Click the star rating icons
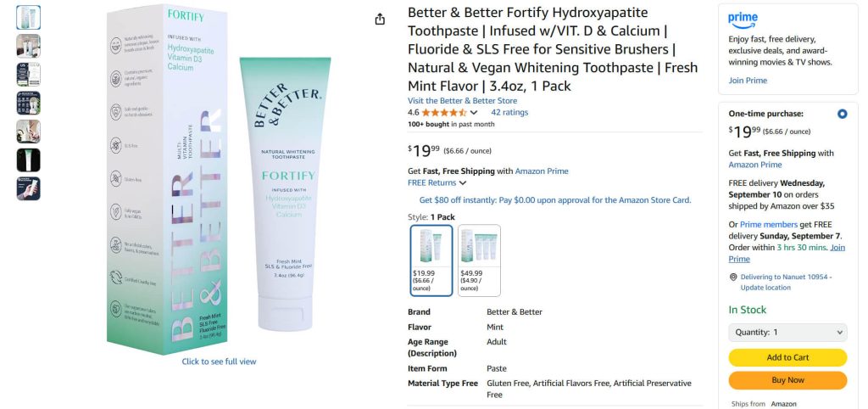The image size is (868, 409). (x=444, y=113)
